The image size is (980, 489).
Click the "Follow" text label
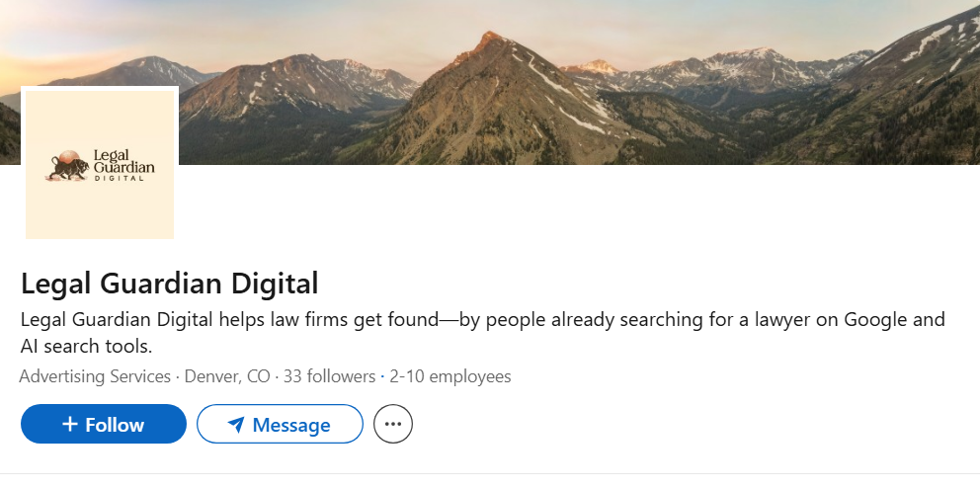click(x=115, y=425)
